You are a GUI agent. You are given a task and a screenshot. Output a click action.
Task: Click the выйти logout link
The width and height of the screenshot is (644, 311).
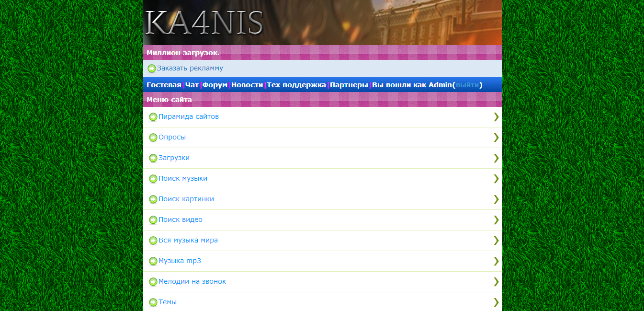coord(467,85)
